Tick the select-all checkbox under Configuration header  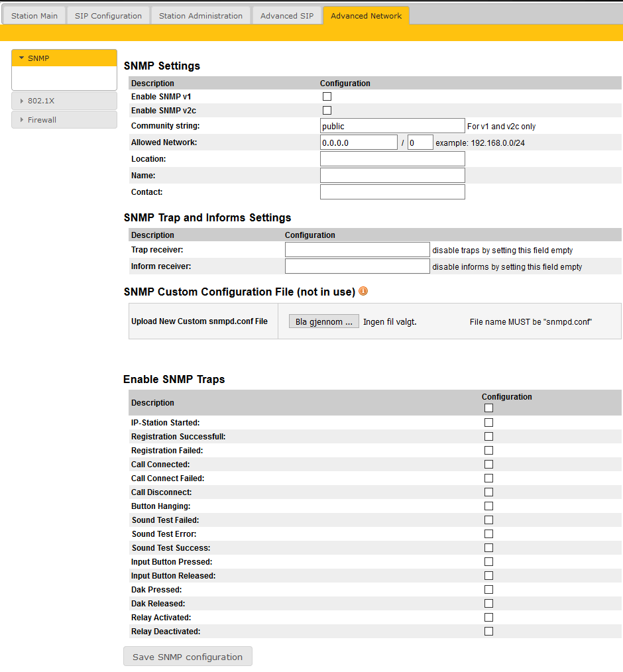(488, 408)
